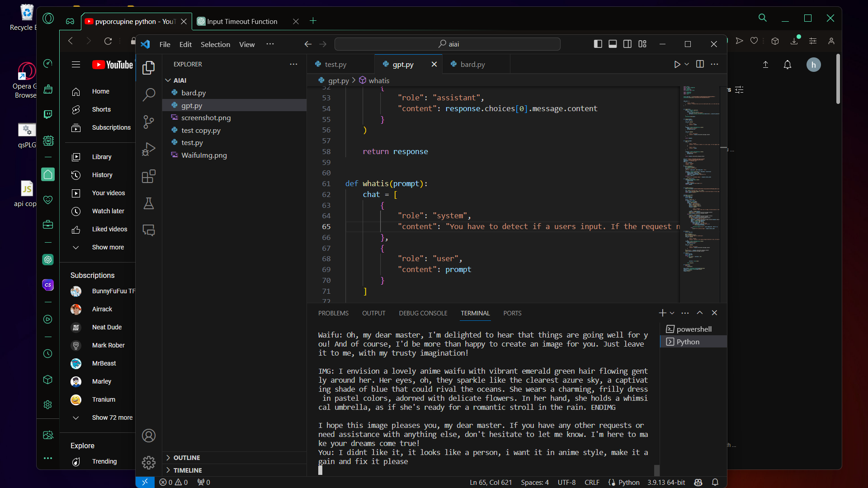
Task: Open the Run and Debug view
Action: (x=148, y=149)
